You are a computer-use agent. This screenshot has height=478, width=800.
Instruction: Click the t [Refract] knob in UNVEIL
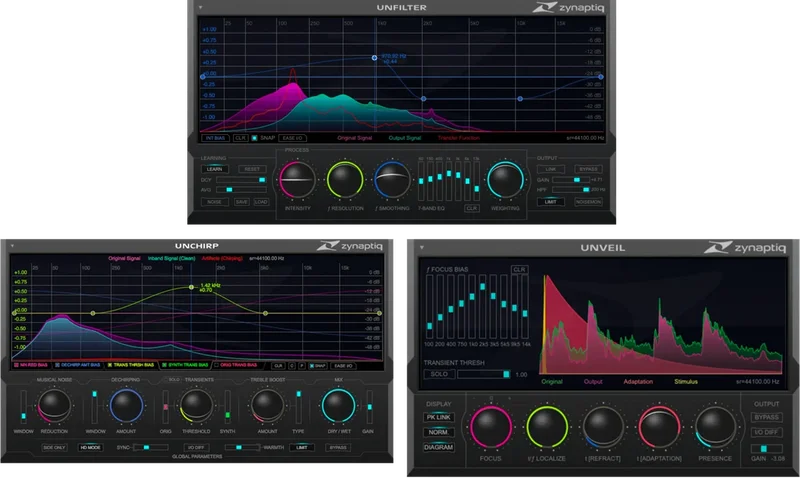click(603, 426)
